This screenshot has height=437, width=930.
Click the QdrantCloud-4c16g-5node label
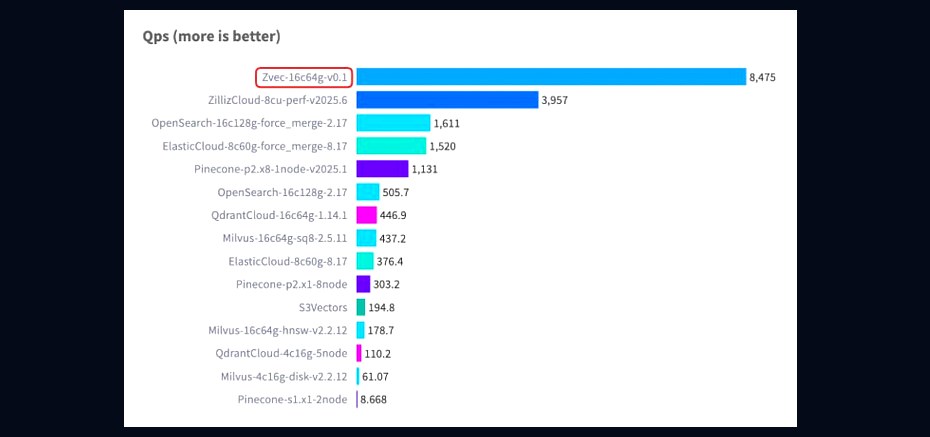(282, 353)
